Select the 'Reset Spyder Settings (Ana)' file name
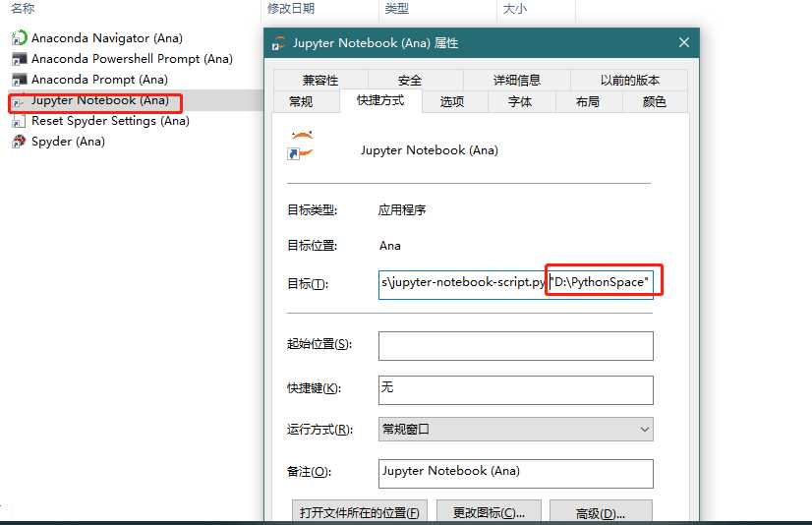 tap(110, 121)
